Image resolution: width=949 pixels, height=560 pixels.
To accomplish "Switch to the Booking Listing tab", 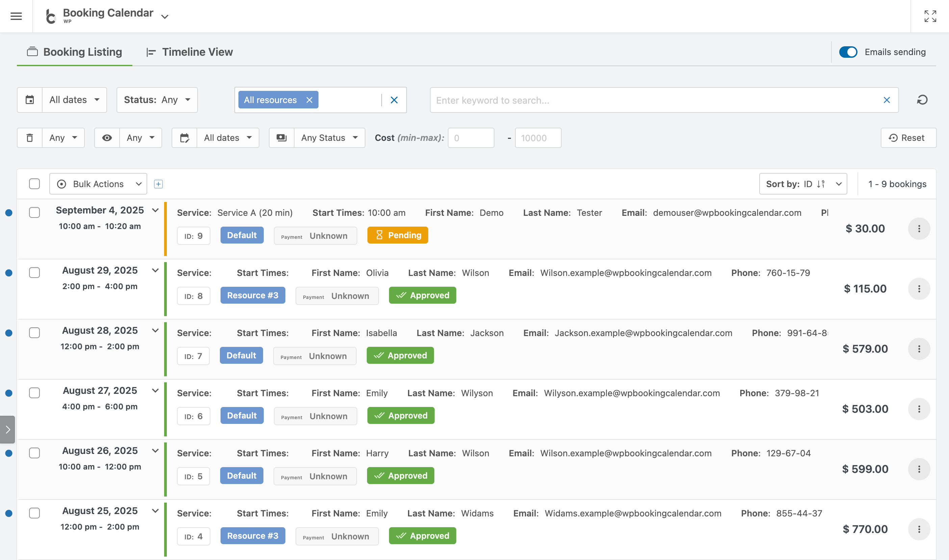I will coord(74,52).
